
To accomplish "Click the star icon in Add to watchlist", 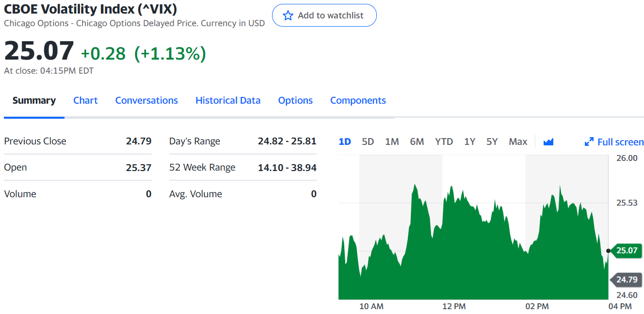I will pyautogui.click(x=288, y=16).
